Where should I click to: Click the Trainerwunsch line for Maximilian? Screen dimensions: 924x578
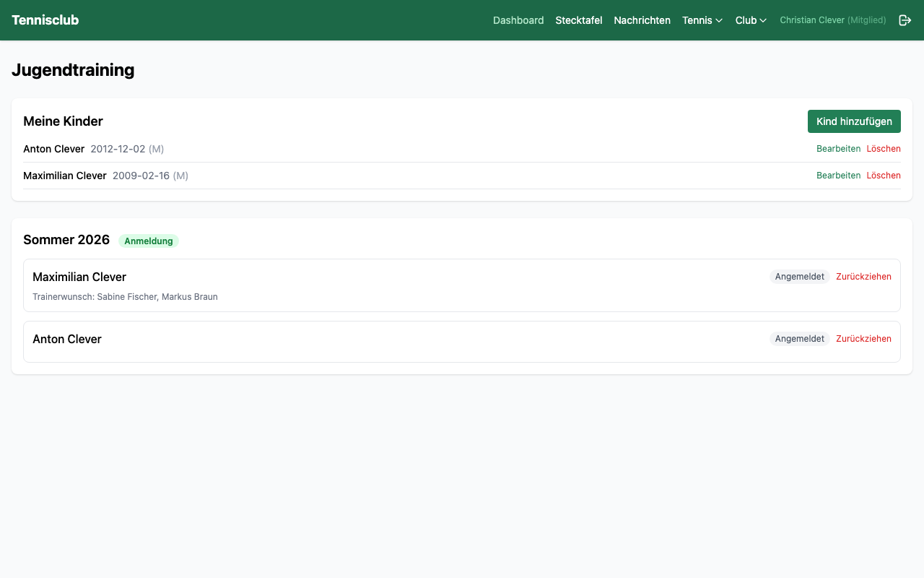tap(125, 297)
